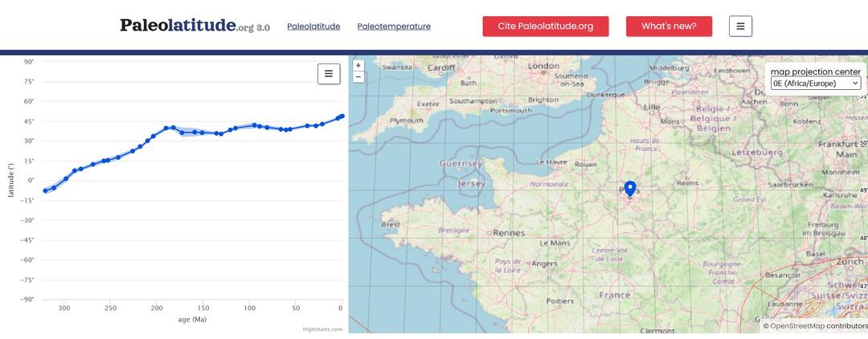Zoom in on the map
This screenshot has width=868, height=339.
point(358,66)
